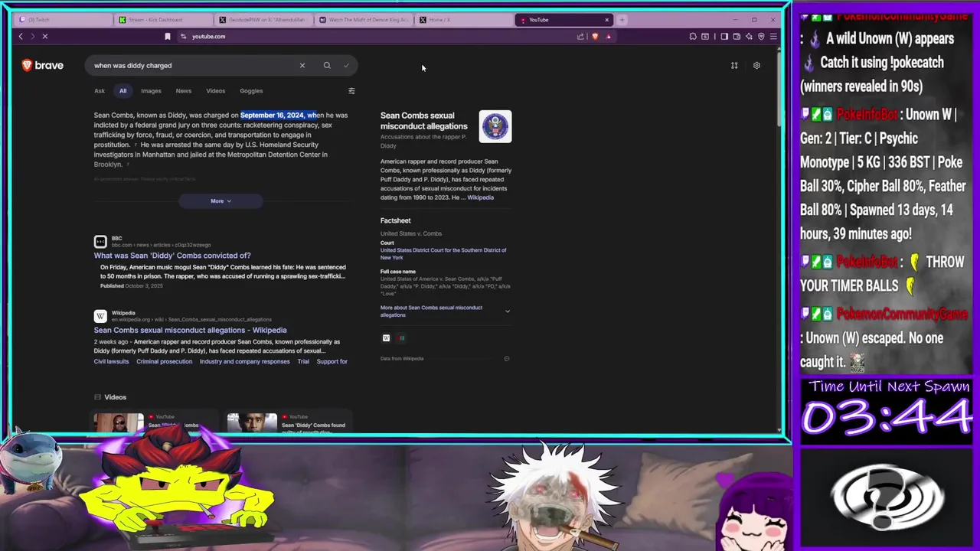The image size is (980, 551).
Task: Click the rerank icon beside the settings gear
Action: 734,65
